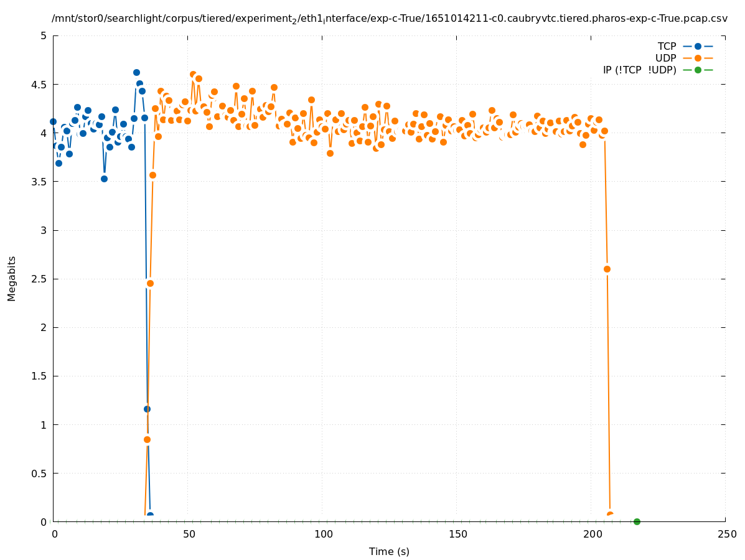The width and height of the screenshot is (745, 560).
Task: Click the highest blue TCP peak point
Action: point(136,73)
